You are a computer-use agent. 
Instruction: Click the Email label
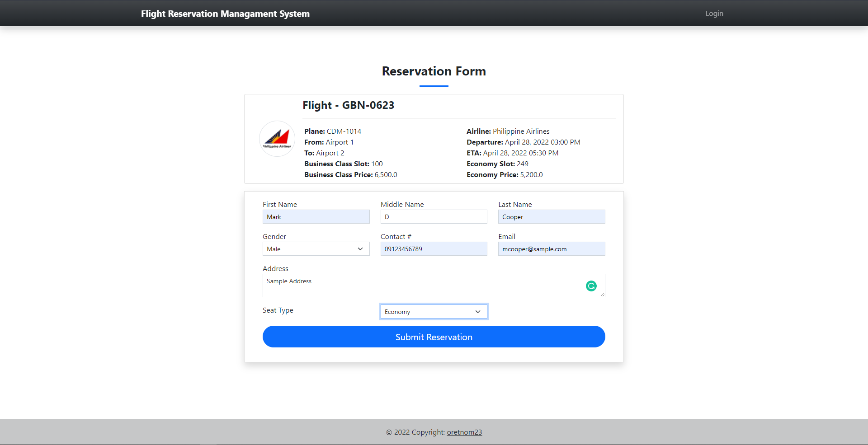point(507,237)
